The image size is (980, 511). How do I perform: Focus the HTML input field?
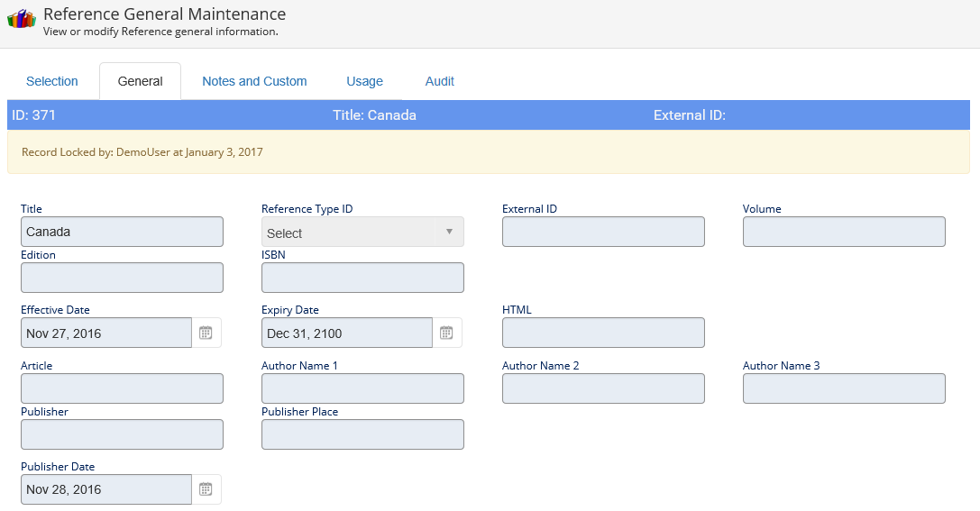click(x=603, y=333)
